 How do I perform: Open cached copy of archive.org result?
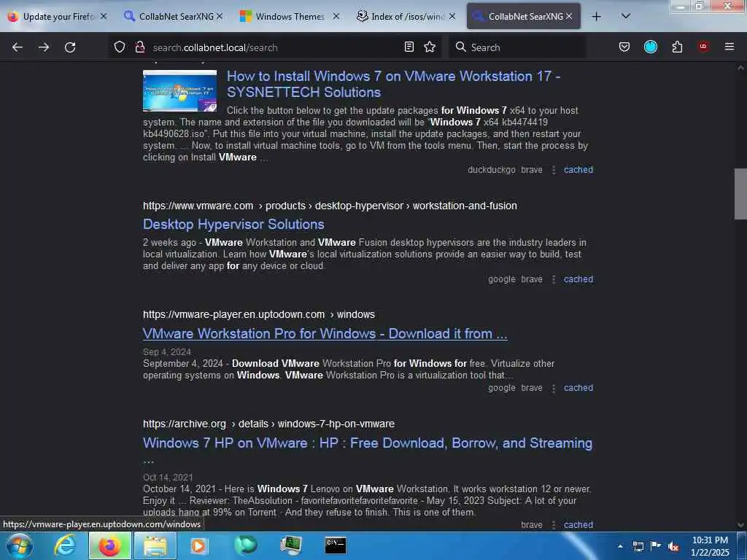pyautogui.click(x=578, y=525)
